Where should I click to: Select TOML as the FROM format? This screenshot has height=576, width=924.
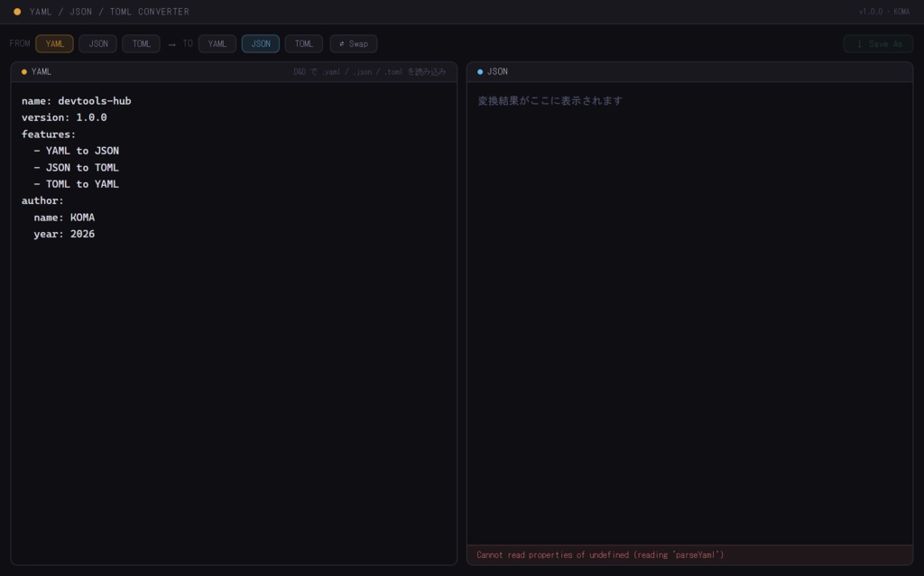141,43
